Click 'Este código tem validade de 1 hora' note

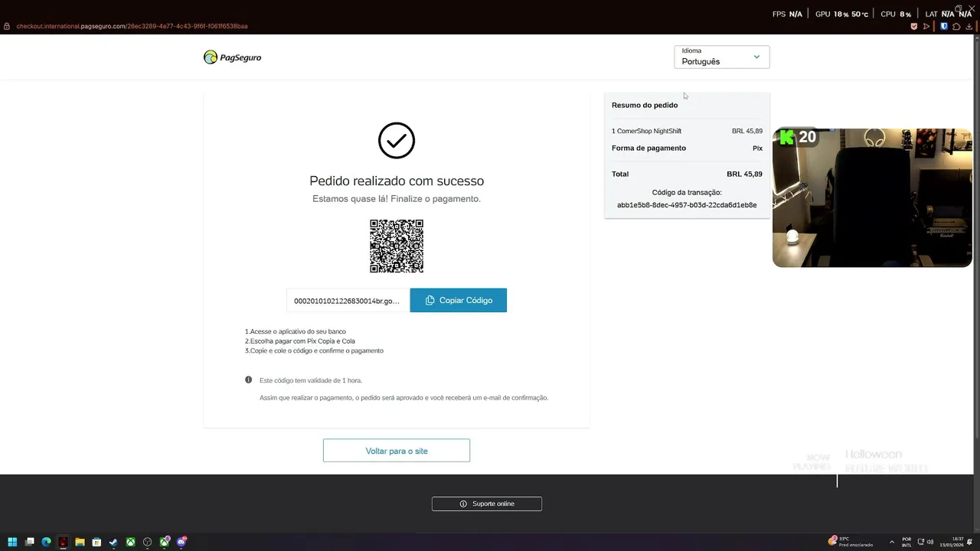pyautogui.click(x=311, y=380)
